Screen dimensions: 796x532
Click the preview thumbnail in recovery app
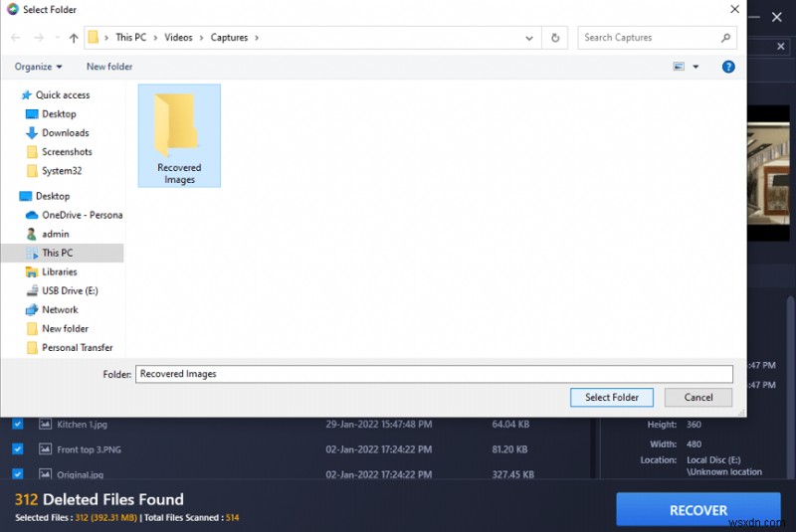coord(768,173)
